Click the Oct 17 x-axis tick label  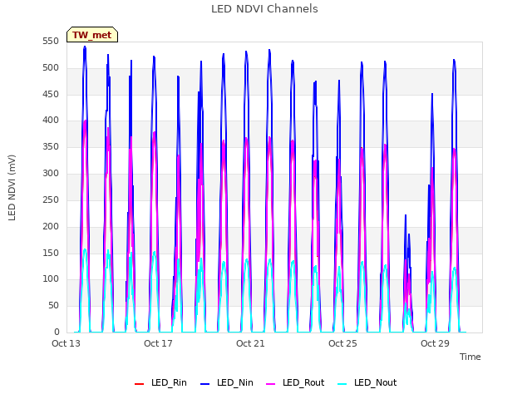pos(158,343)
